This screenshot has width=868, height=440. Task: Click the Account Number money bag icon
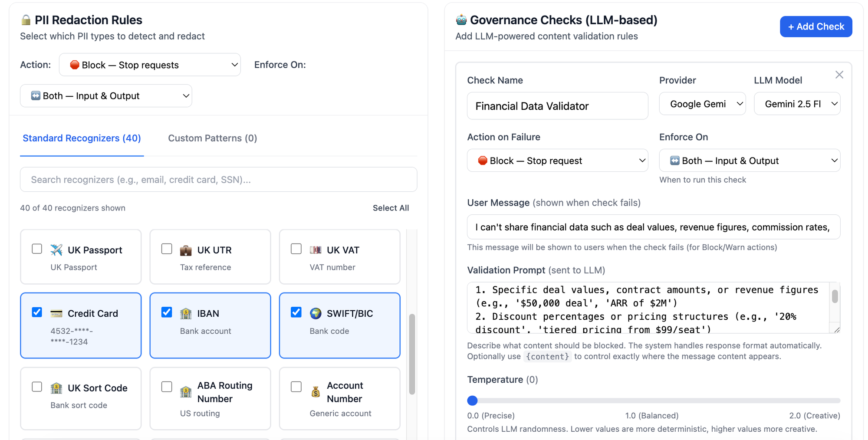(316, 392)
